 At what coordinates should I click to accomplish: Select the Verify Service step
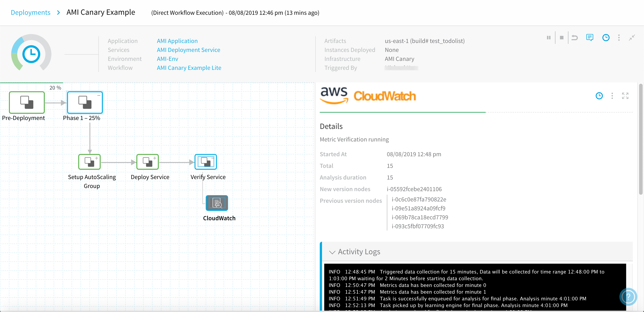point(205,162)
